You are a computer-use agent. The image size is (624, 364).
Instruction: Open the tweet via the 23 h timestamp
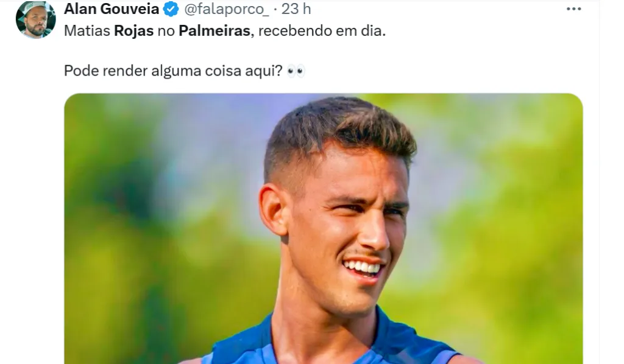[296, 9]
